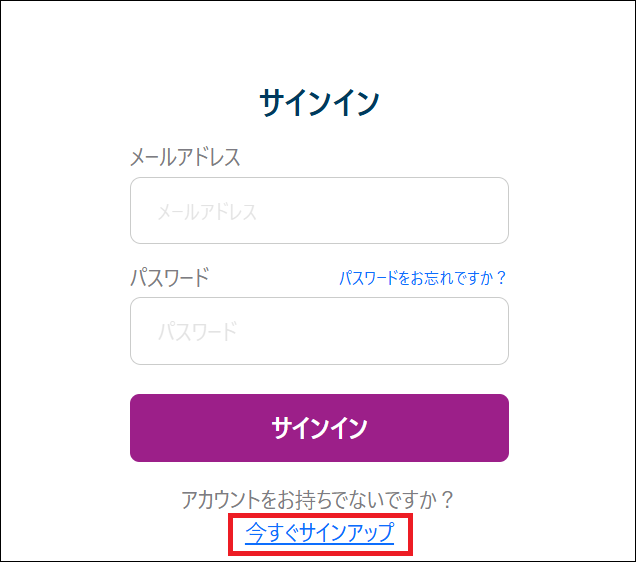Screen dimensions: 637x563
Task: Select the password text box
Action: point(319,331)
